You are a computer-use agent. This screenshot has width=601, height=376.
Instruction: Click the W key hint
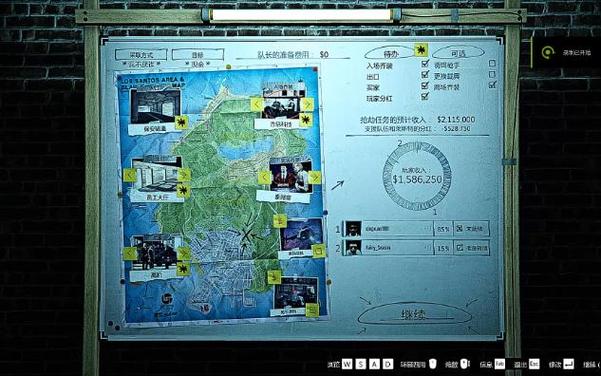click(x=347, y=364)
